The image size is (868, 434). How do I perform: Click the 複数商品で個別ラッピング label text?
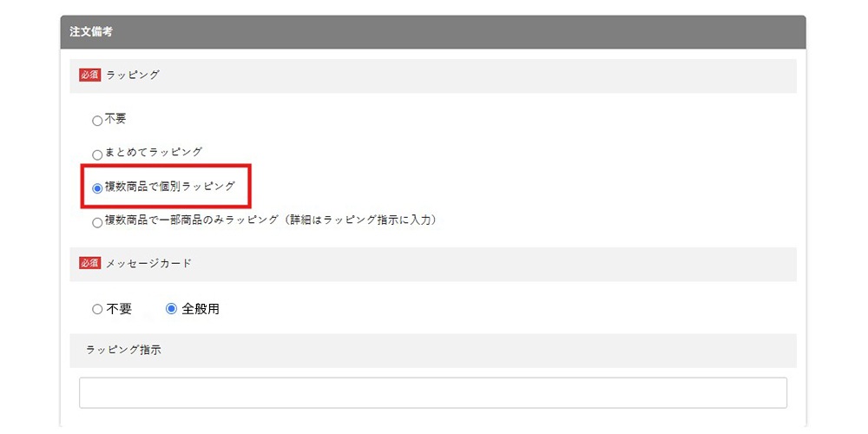tap(170, 187)
